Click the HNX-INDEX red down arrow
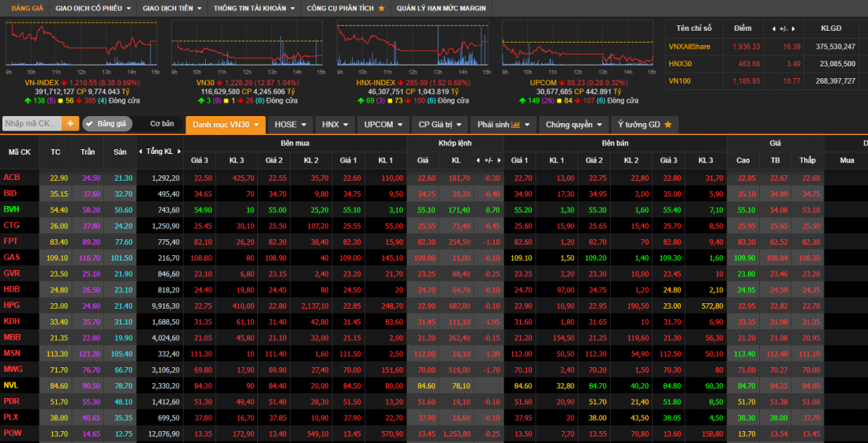This screenshot has width=868, height=443. click(x=400, y=82)
